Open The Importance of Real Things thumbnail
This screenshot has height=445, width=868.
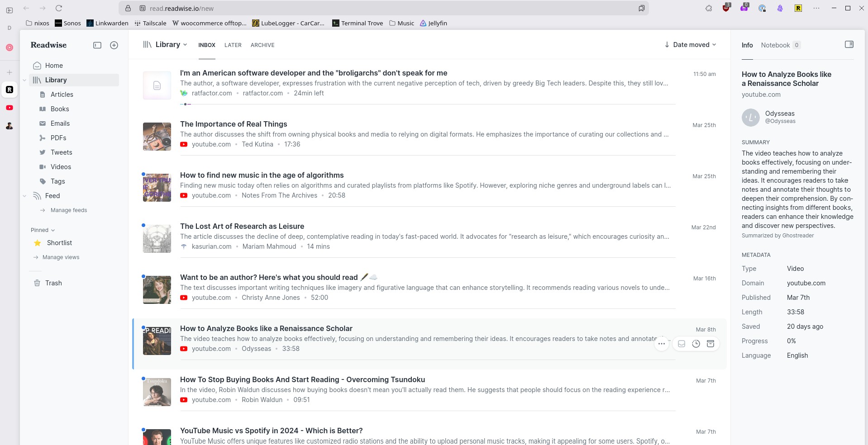[x=157, y=137]
